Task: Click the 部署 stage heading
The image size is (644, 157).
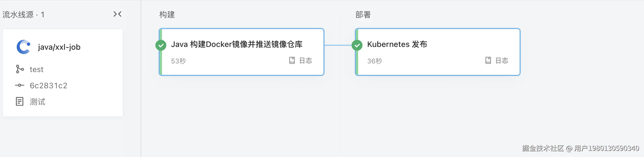Action: [x=363, y=15]
